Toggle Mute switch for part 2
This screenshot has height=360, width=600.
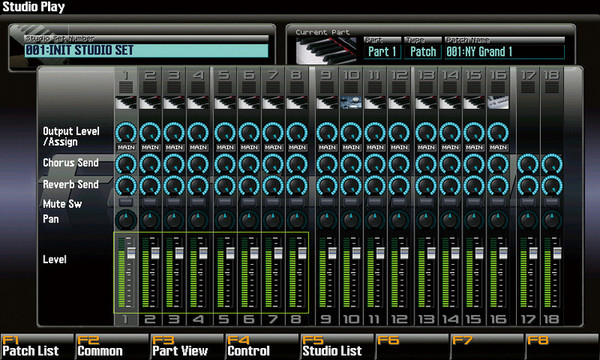[x=150, y=202]
